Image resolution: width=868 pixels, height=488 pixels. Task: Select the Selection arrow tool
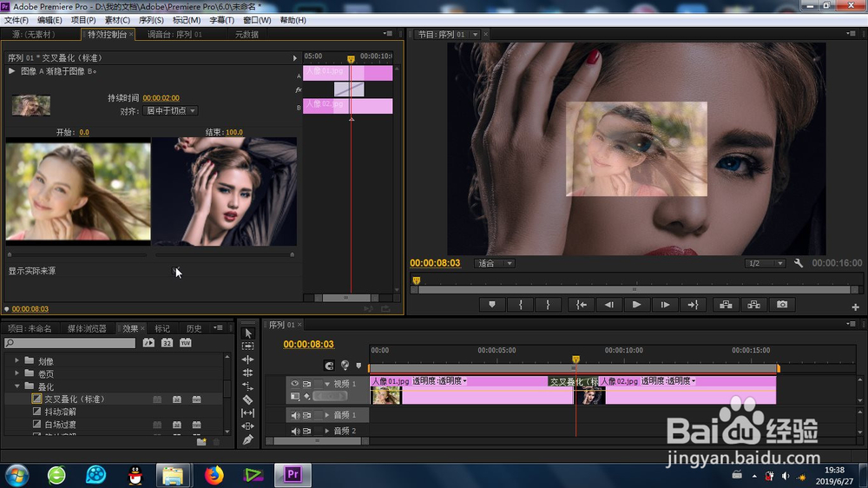248,333
